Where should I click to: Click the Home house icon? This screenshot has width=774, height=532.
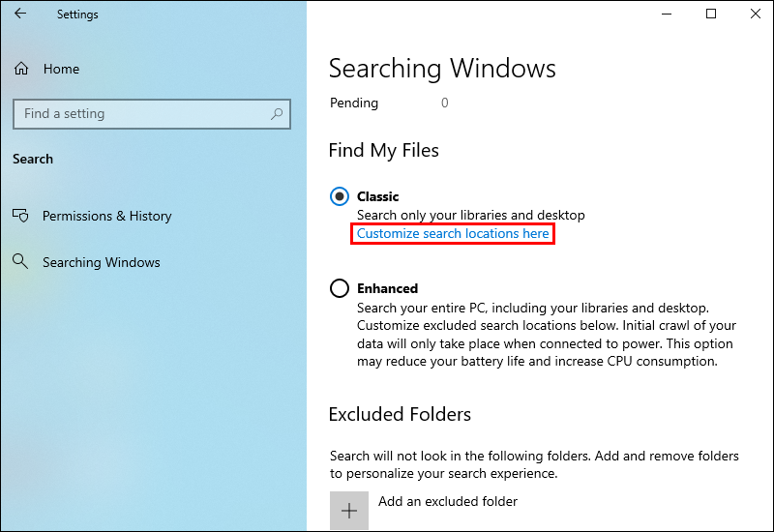pos(21,69)
